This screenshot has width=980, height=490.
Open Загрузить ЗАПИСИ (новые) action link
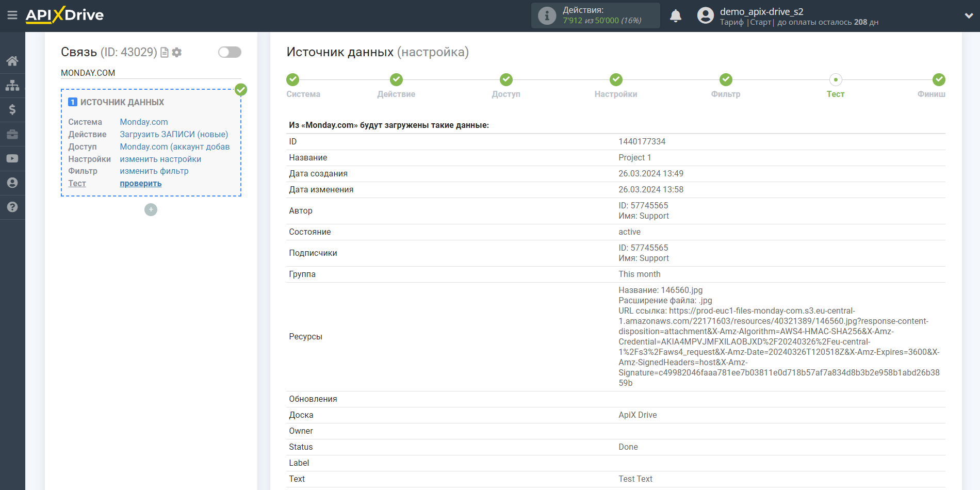coord(174,134)
